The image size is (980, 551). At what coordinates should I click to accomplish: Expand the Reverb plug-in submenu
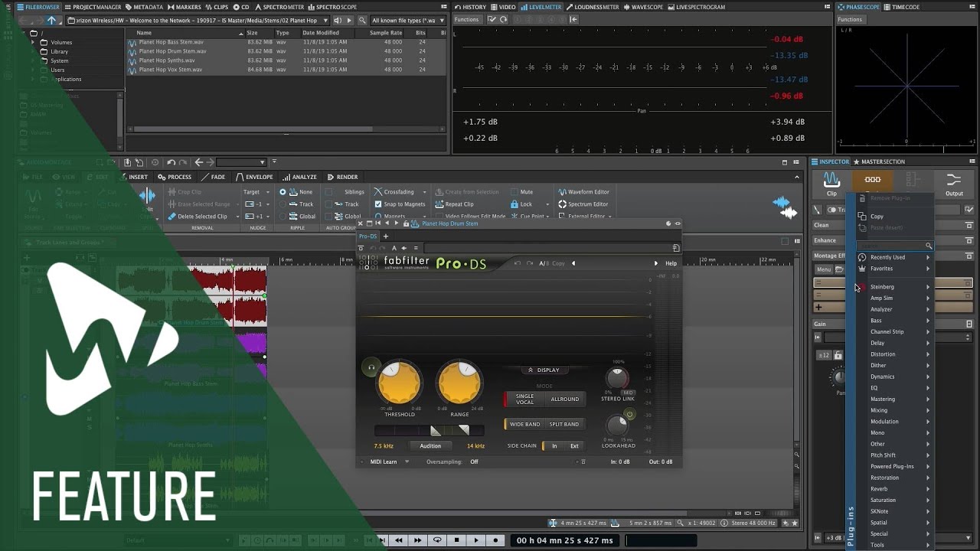tap(894, 489)
